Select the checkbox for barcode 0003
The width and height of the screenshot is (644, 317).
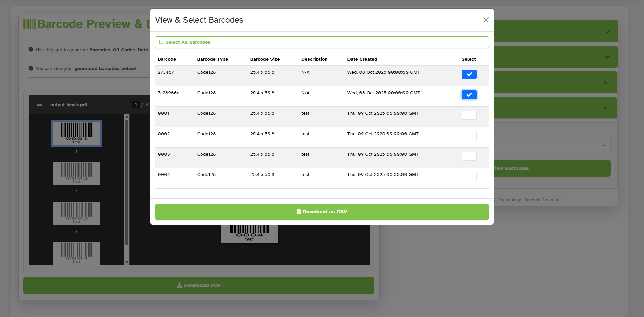pyautogui.click(x=469, y=156)
